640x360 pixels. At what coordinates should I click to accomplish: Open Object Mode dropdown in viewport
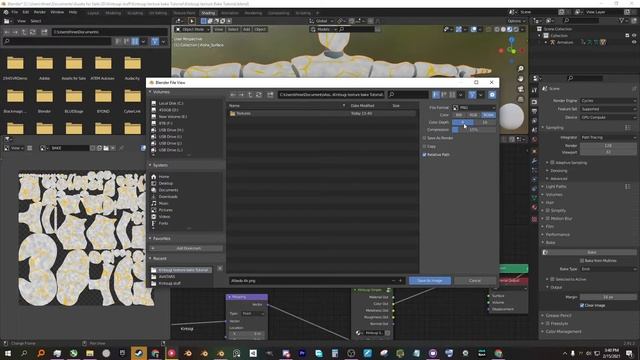coord(193,29)
